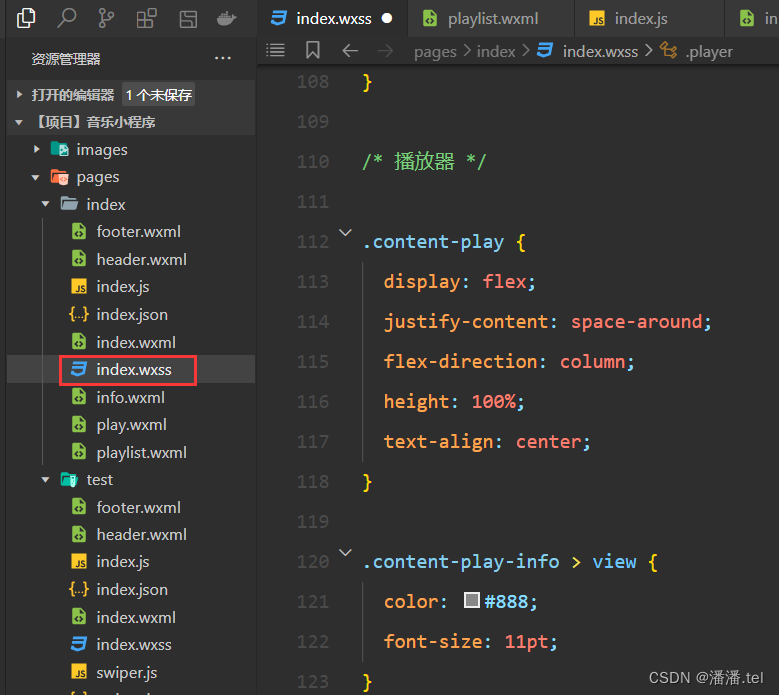Click the 播放器 comment text
The width and height of the screenshot is (779, 695).
click(424, 161)
